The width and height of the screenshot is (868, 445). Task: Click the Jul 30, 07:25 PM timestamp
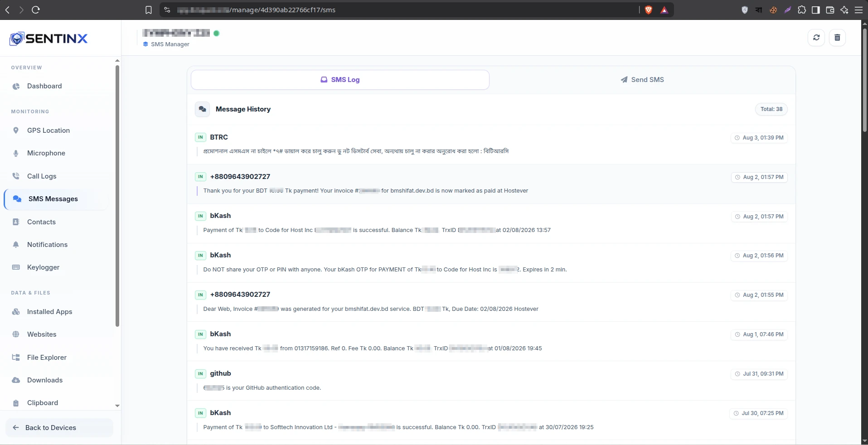(x=758, y=413)
